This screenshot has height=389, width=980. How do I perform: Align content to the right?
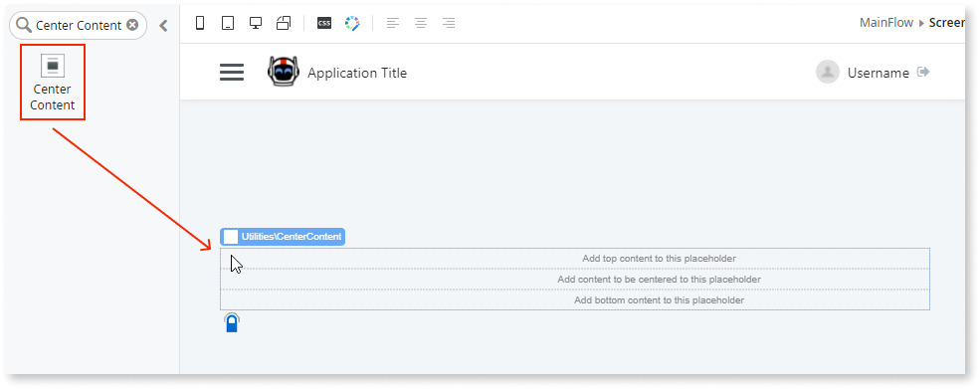tap(449, 24)
